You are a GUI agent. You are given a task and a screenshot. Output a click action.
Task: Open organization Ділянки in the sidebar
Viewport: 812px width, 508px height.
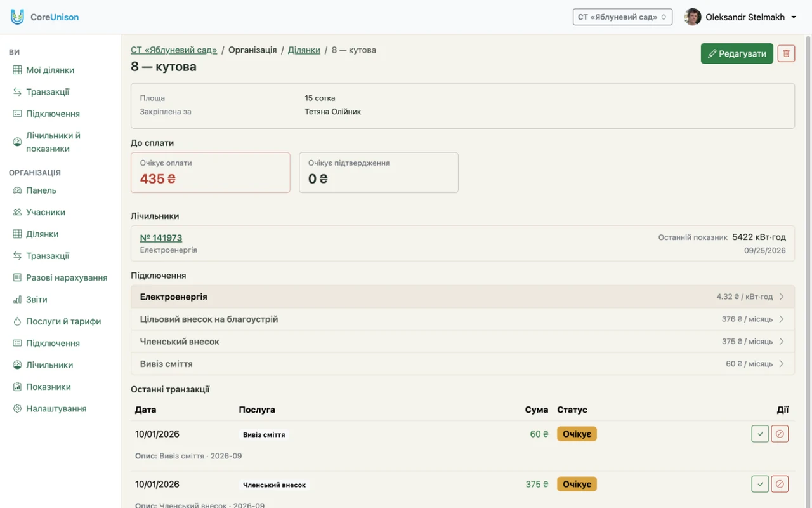tap(42, 234)
